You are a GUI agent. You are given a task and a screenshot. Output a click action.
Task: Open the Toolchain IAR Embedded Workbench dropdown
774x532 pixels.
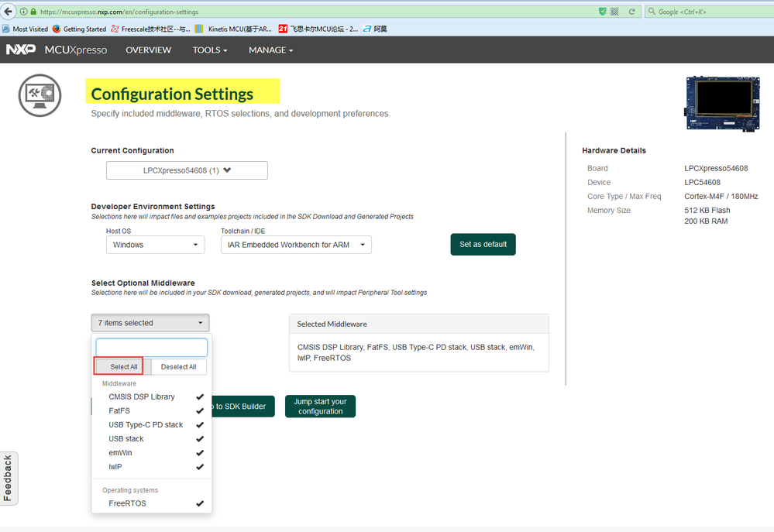pyautogui.click(x=296, y=245)
